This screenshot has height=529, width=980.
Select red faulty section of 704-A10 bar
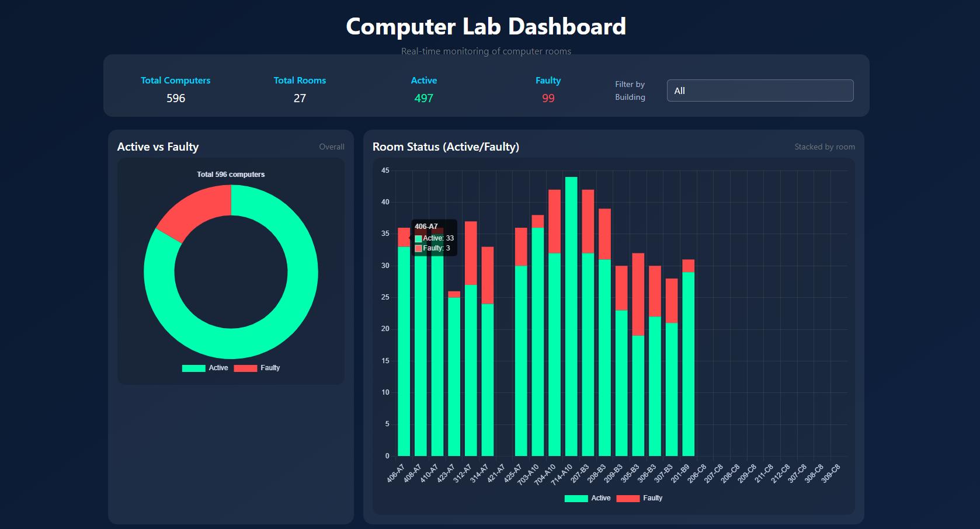[554, 221]
